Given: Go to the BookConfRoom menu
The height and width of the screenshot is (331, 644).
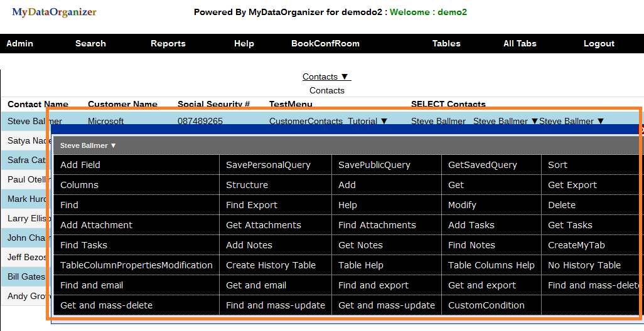Looking at the screenshot, I should tap(325, 43).
